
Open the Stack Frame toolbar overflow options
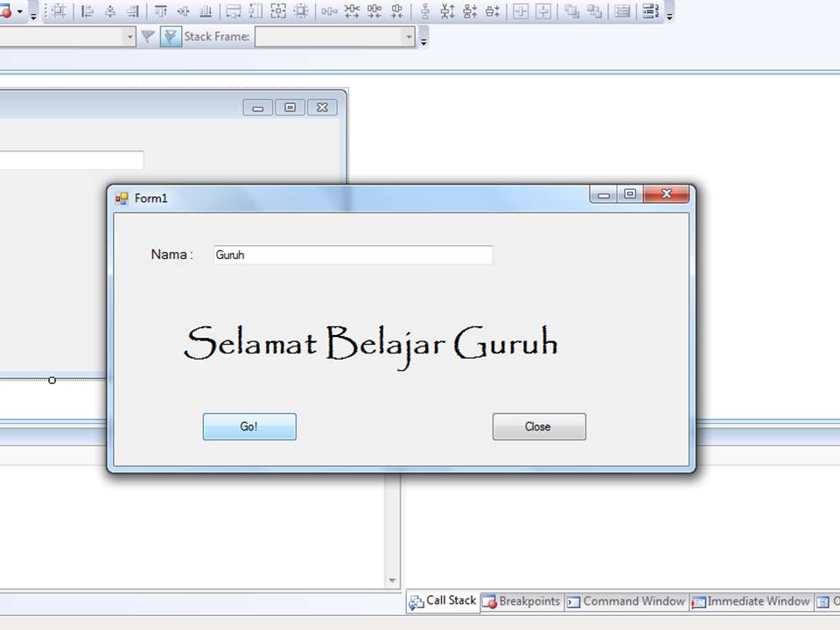[x=423, y=41]
